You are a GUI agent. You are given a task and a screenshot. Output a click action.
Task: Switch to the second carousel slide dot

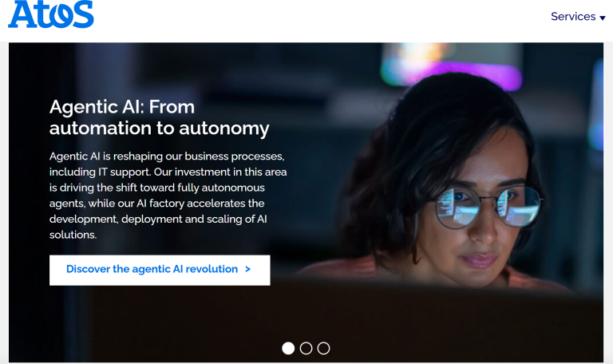click(306, 348)
